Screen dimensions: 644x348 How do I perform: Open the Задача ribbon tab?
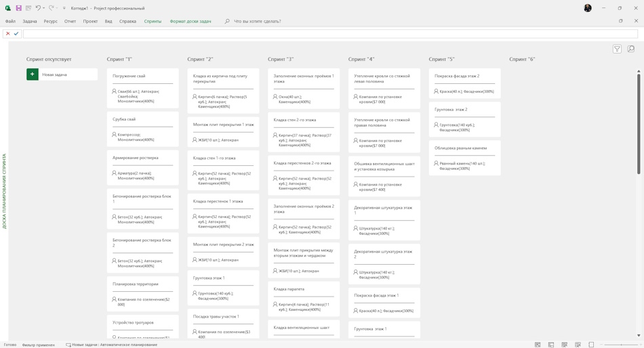(x=30, y=22)
